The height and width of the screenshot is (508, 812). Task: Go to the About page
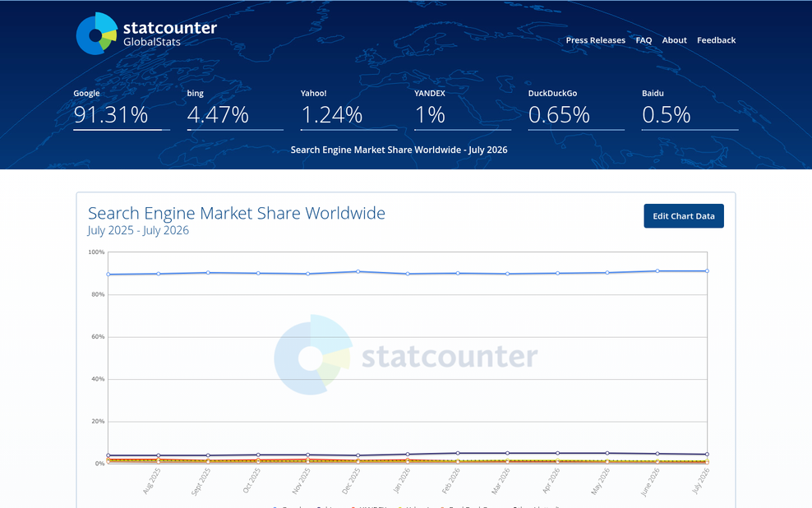pyautogui.click(x=674, y=40)
